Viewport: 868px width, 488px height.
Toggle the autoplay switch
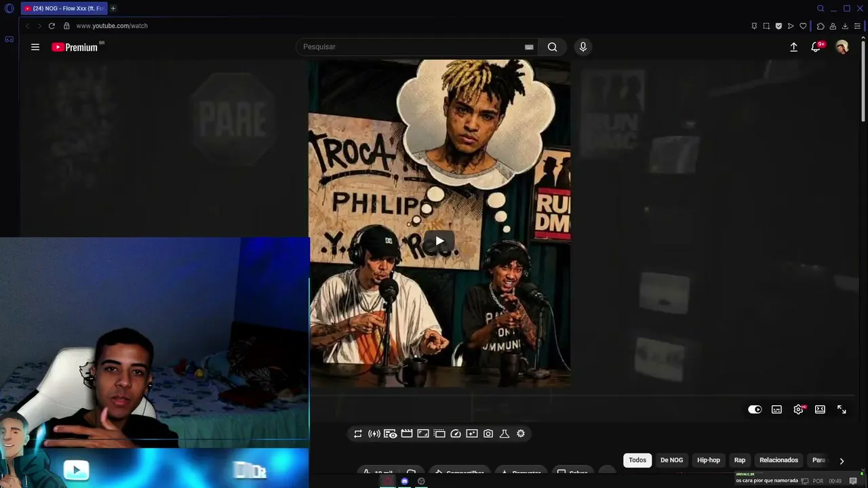click(x=755, y=409)
